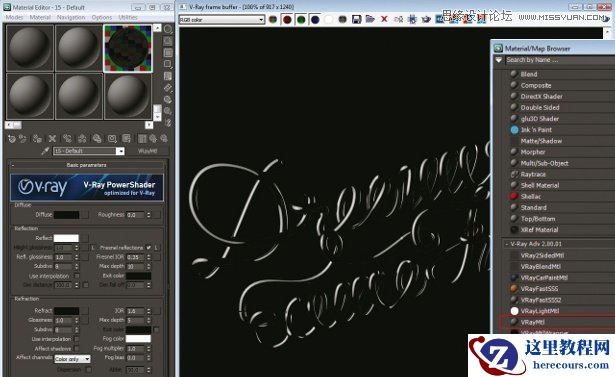Switch to alpha channel white circle
This screenshot has height=377, width=615.
[329, 19]
